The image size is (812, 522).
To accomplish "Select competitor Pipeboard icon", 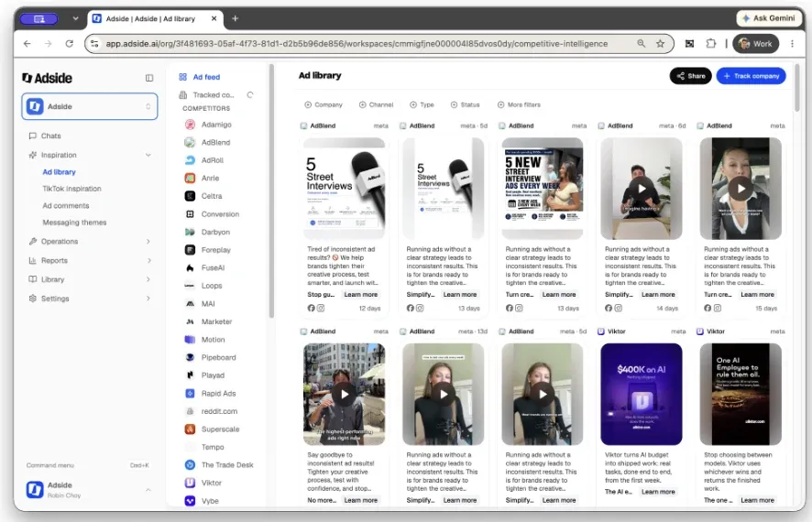I will click(190, 357).
